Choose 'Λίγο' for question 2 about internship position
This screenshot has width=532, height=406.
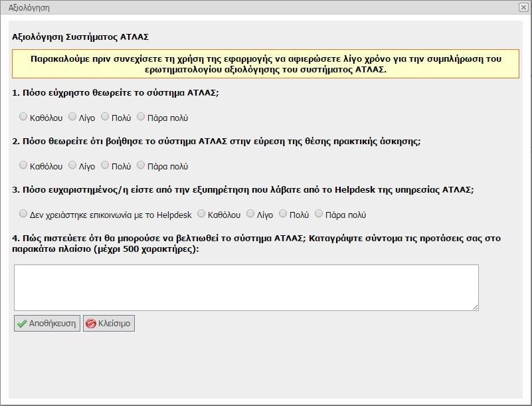click(x=72, y=165)
